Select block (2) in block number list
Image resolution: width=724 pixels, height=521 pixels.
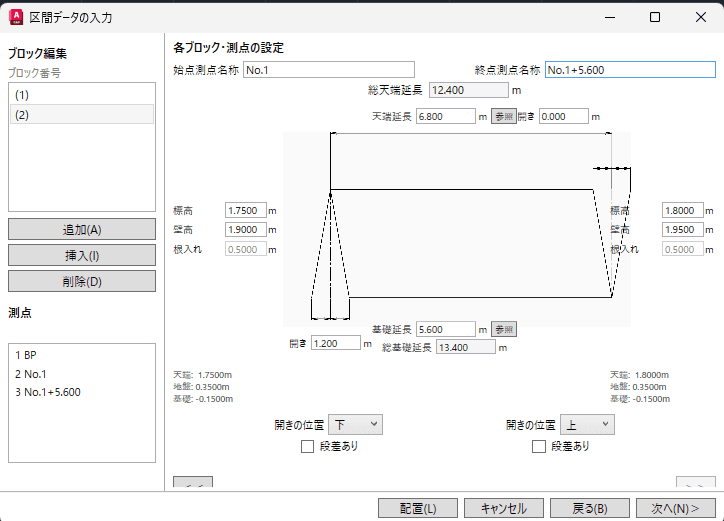82,115
